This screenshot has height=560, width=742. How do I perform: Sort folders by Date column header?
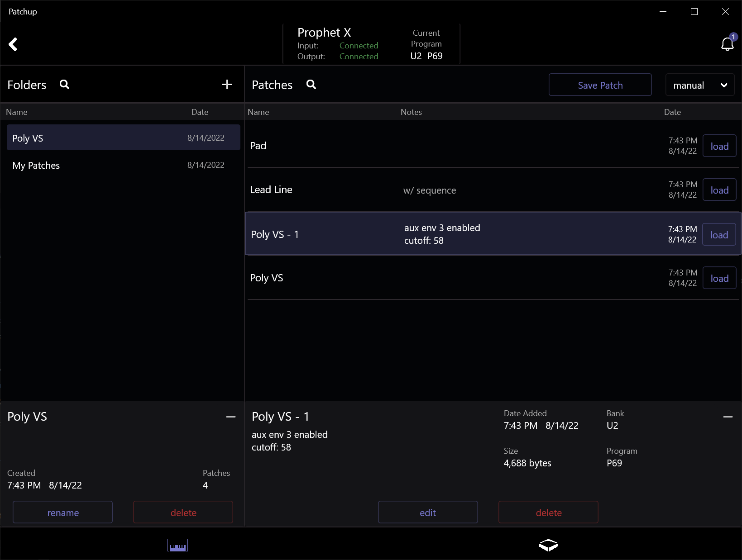200,112
